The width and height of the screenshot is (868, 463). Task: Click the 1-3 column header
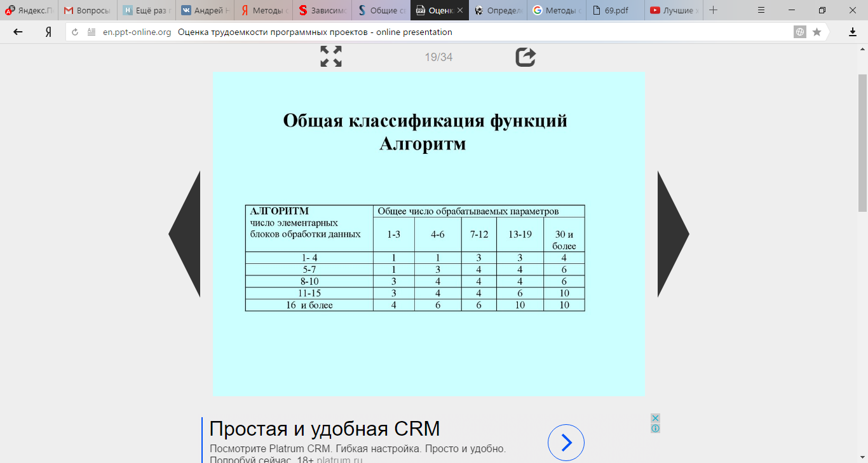point(394,234)
